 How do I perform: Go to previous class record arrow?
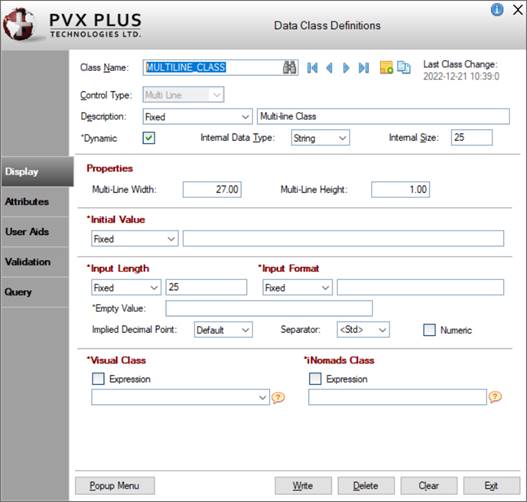click(329, 68)
